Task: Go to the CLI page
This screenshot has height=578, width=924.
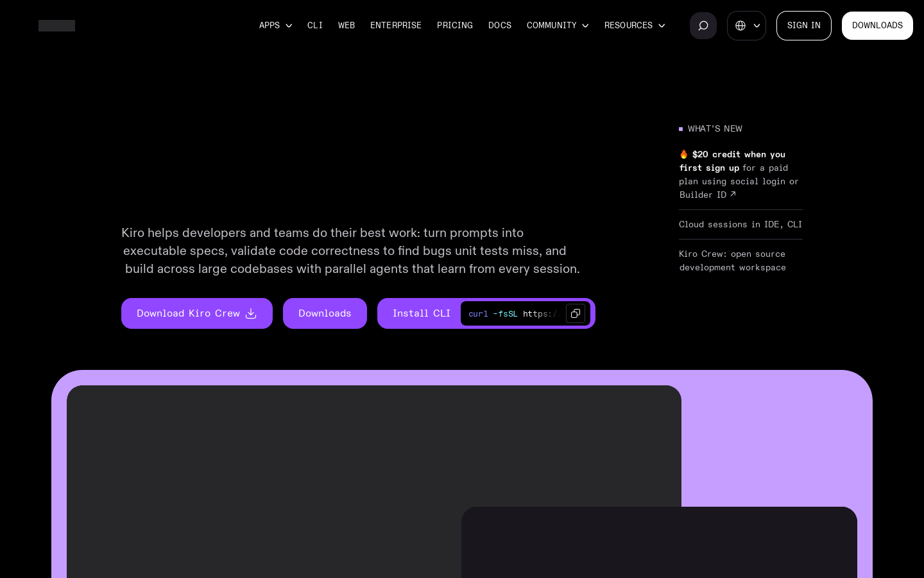Action: [315, 26]
